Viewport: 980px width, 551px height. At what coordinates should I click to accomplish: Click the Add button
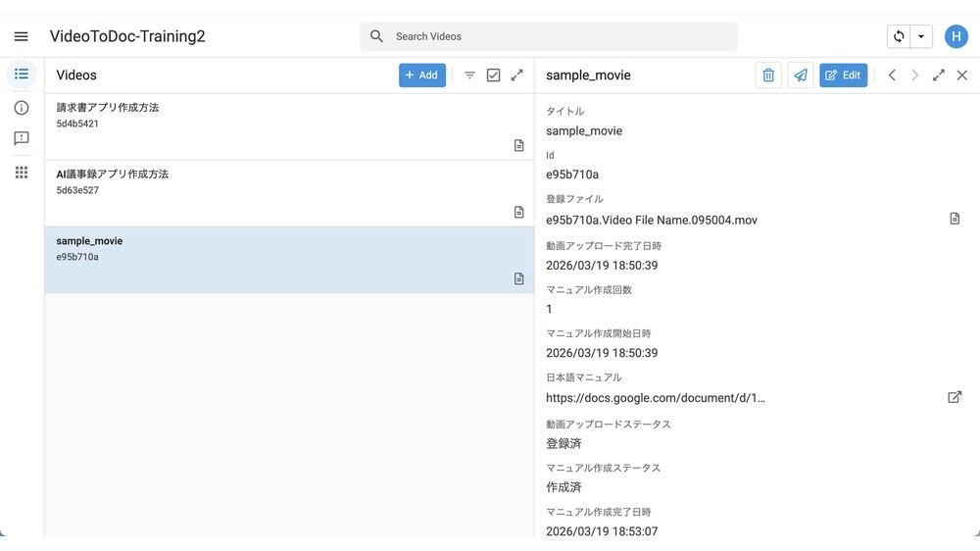[x=422, y=75]
